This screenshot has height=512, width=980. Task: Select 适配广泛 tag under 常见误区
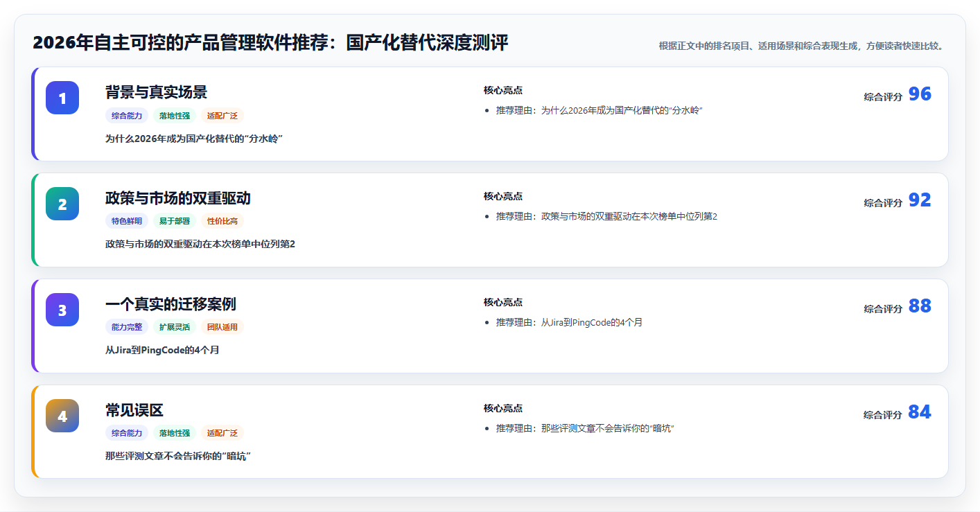click(222, 433)
